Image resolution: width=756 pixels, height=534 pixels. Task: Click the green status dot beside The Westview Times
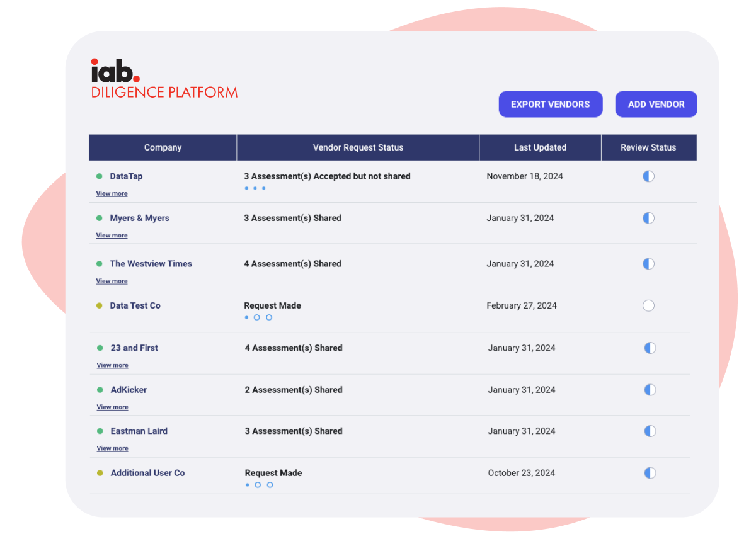[x=100, y=264]
